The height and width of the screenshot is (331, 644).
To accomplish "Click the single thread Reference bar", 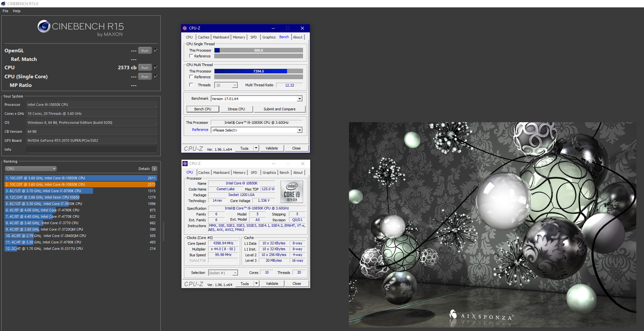I will [x=258, y=56].
